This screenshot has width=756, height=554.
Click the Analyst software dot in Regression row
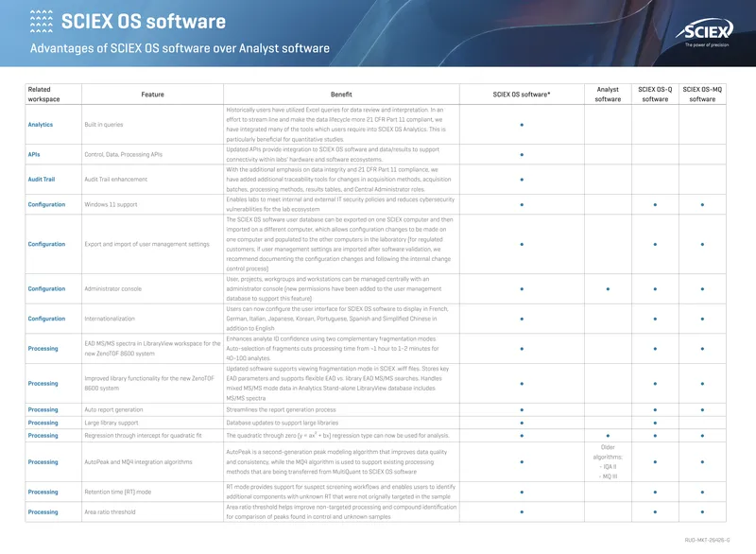pos(608,436)
